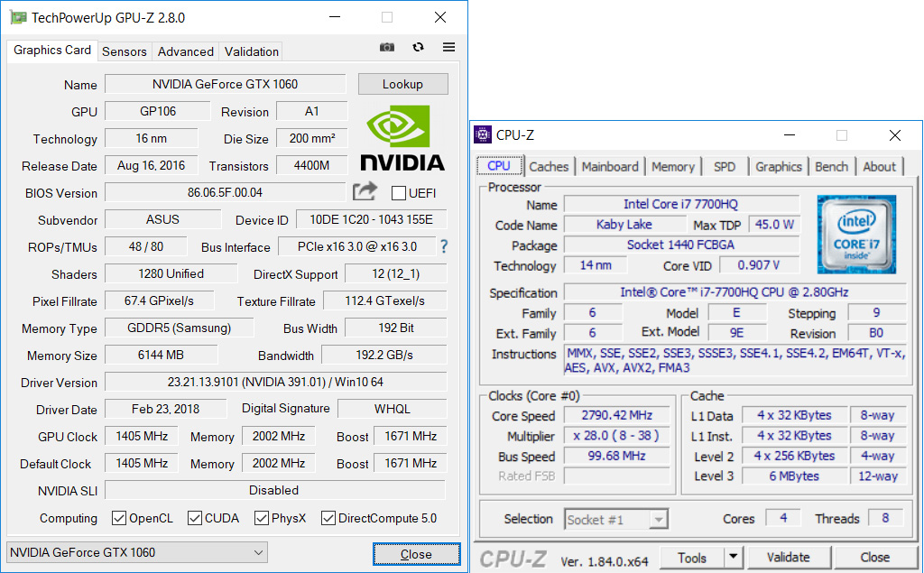Open the About tab in CPU-Z
The image size is (924, 573).
coord(879,167)
